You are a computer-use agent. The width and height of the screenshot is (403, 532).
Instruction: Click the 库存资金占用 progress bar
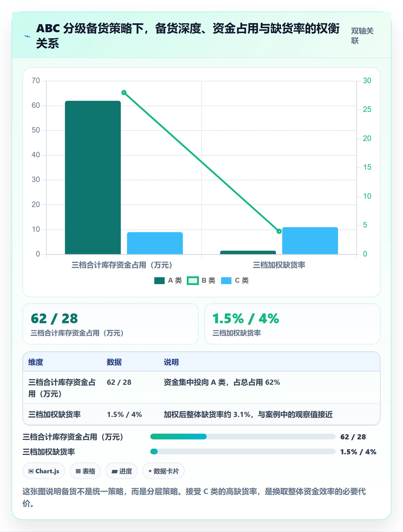point(243,437)
